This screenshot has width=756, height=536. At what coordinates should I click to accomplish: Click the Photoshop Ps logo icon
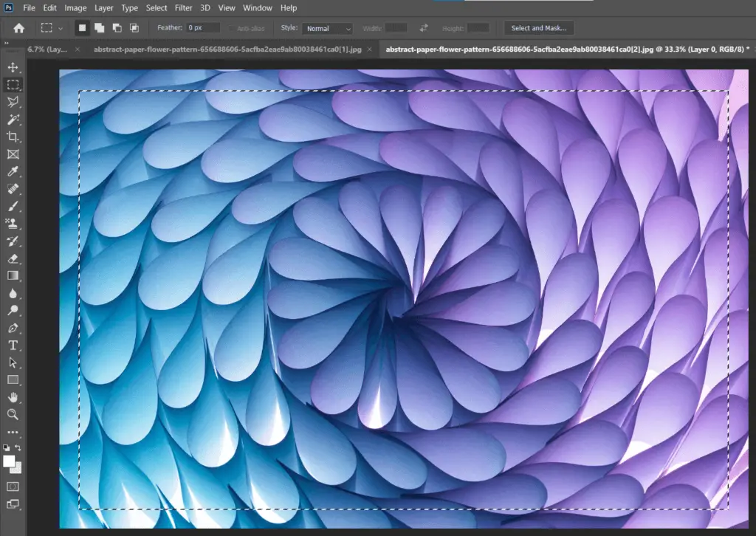click(x=9, y=7)
